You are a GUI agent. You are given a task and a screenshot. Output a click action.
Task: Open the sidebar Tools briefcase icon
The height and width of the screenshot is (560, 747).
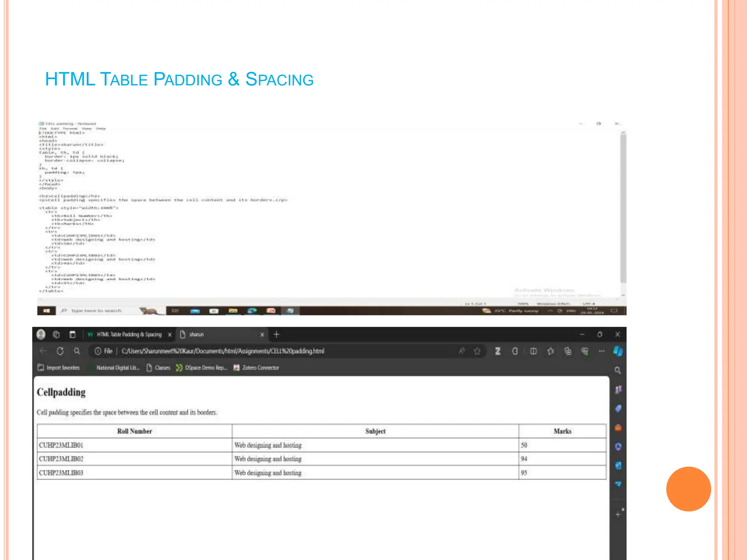(x=618, y=427)
